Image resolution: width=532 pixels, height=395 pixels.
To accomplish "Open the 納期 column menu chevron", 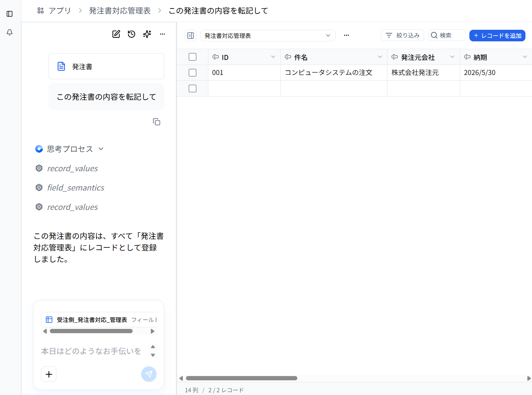I will click(x=525, y=57).
